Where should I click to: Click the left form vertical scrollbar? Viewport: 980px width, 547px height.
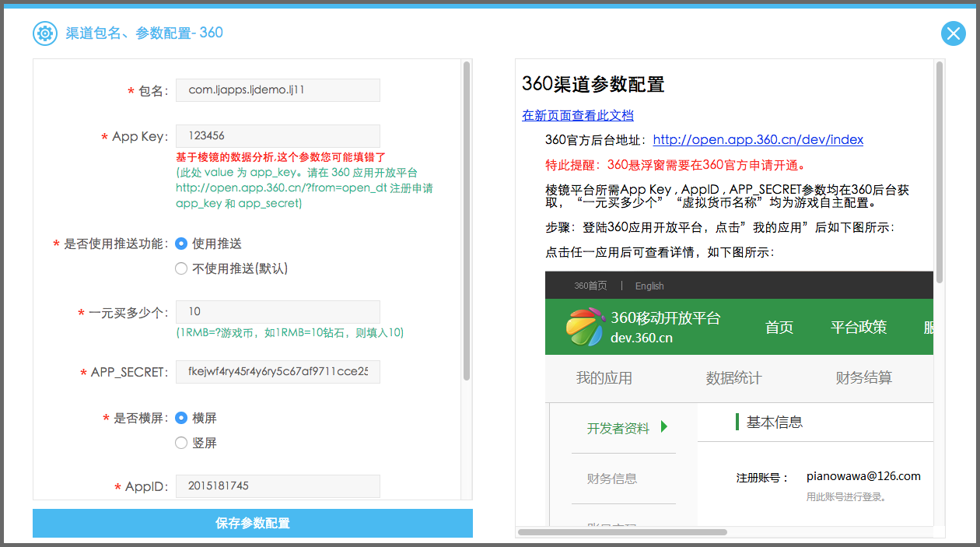click(x=467, y=221)
